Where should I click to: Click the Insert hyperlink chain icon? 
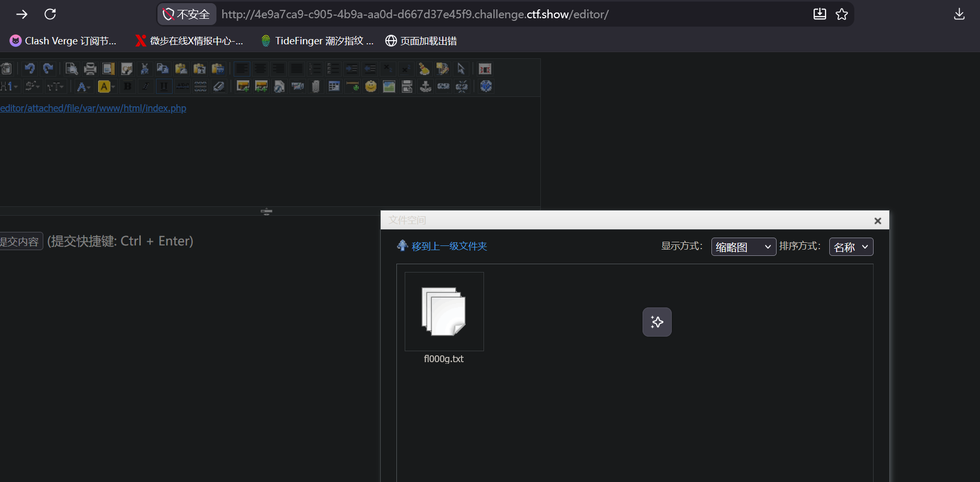(443, 86)
